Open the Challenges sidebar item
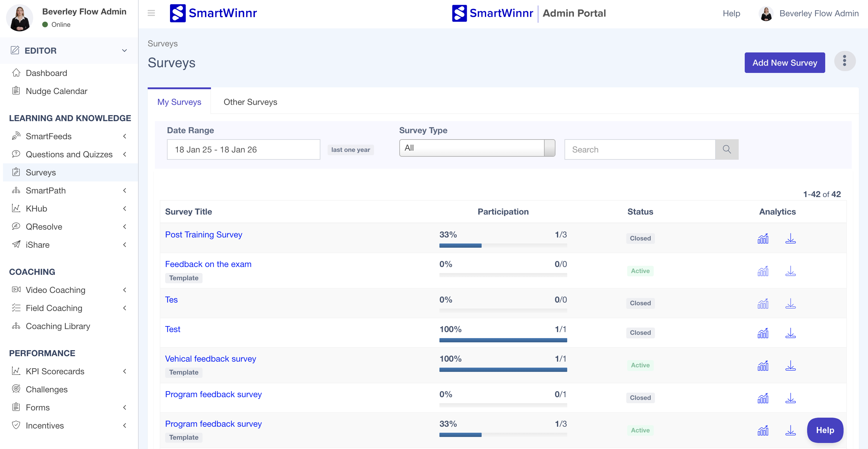 coord(46,389)
